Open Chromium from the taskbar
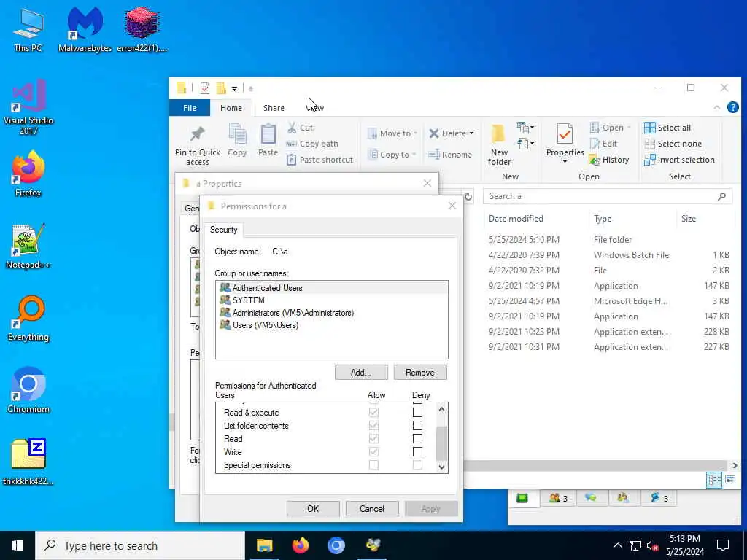The width and height of the screenshot is (747, 560). pyautogui.click(x=336, y=545)
